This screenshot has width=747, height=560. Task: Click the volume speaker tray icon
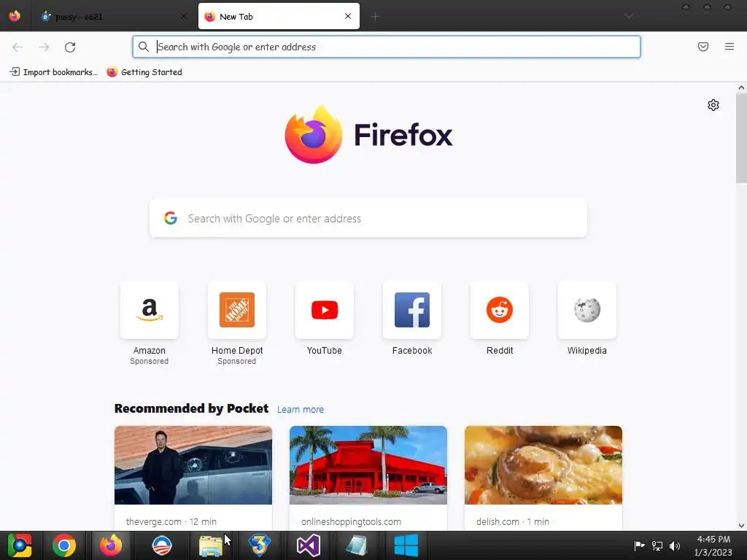tap(675, 545)
